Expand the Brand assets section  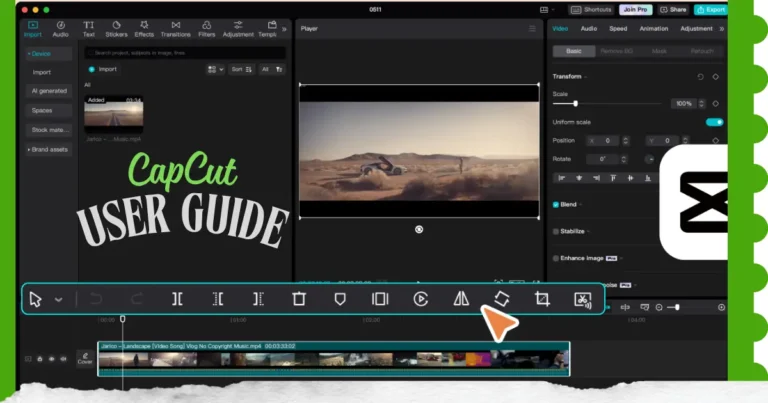click(x=48, y=149)
